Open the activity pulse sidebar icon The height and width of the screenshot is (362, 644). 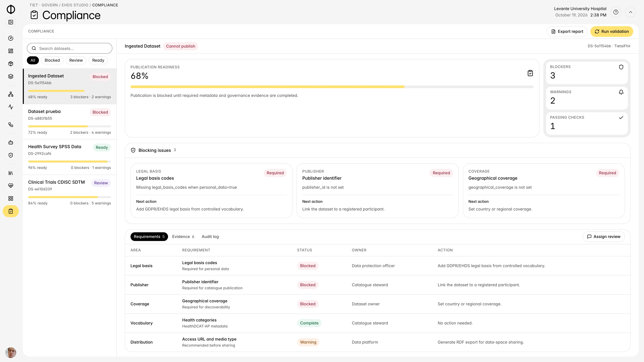[11, 107]
